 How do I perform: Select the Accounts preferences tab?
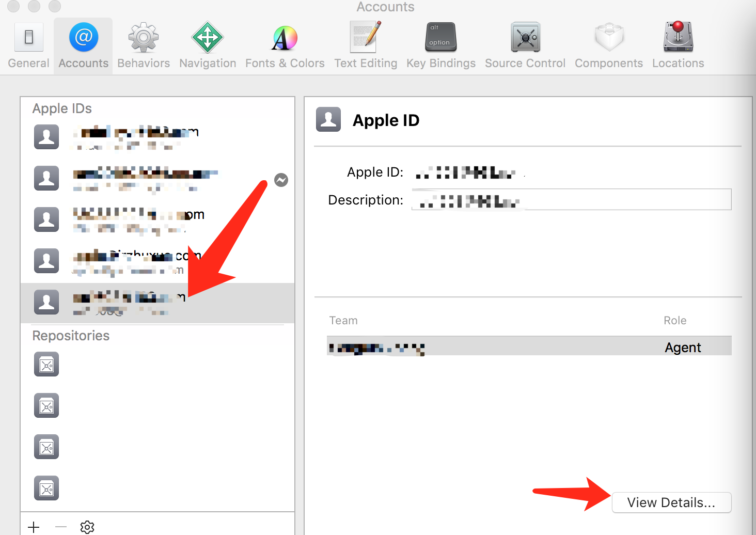(x=83, y=46)
